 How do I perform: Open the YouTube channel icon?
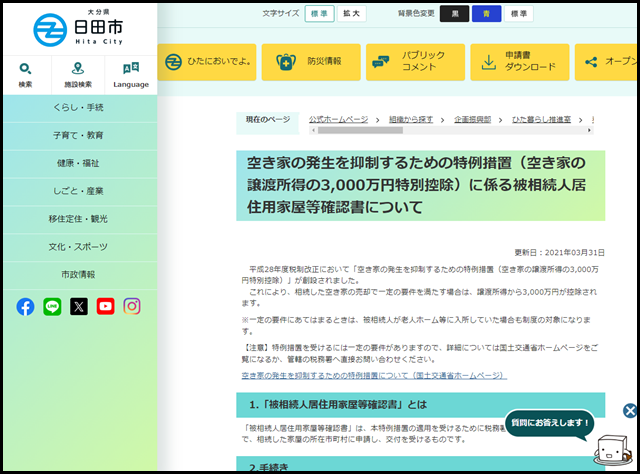(105, 307)
